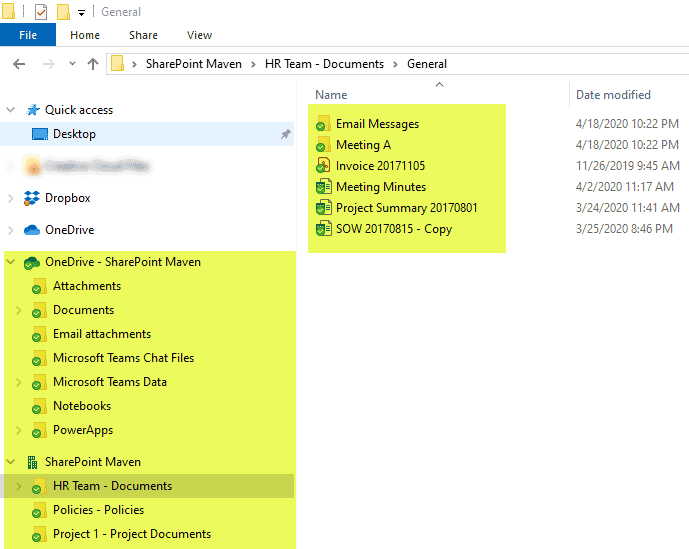This screenshot has width=689, height=549.
Task: Open the File ribbon tab
Action: 28,35
